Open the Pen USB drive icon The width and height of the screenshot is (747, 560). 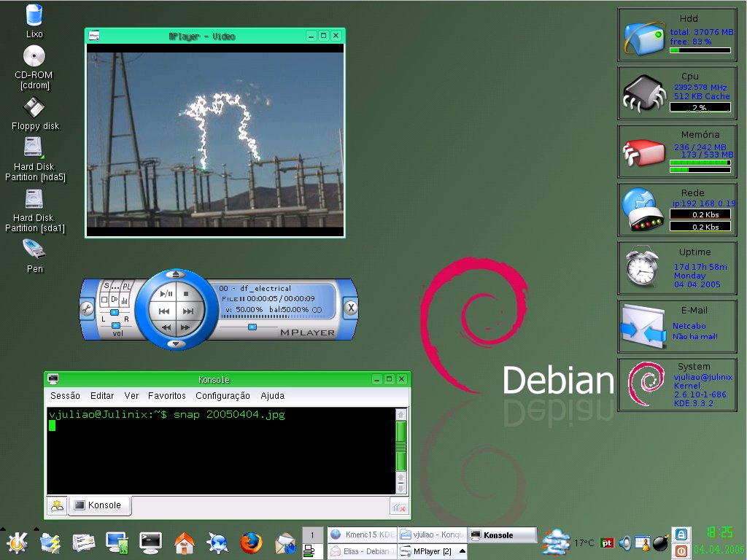coord(34,256)
